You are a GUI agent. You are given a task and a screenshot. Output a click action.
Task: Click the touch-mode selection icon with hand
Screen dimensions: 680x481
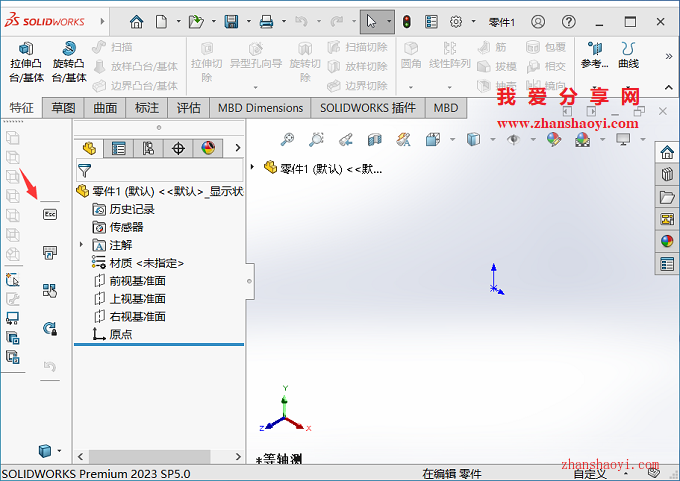50,290
